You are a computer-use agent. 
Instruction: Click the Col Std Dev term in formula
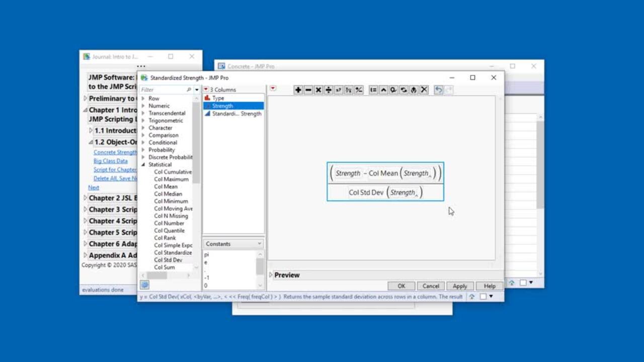tap(366, 193)
